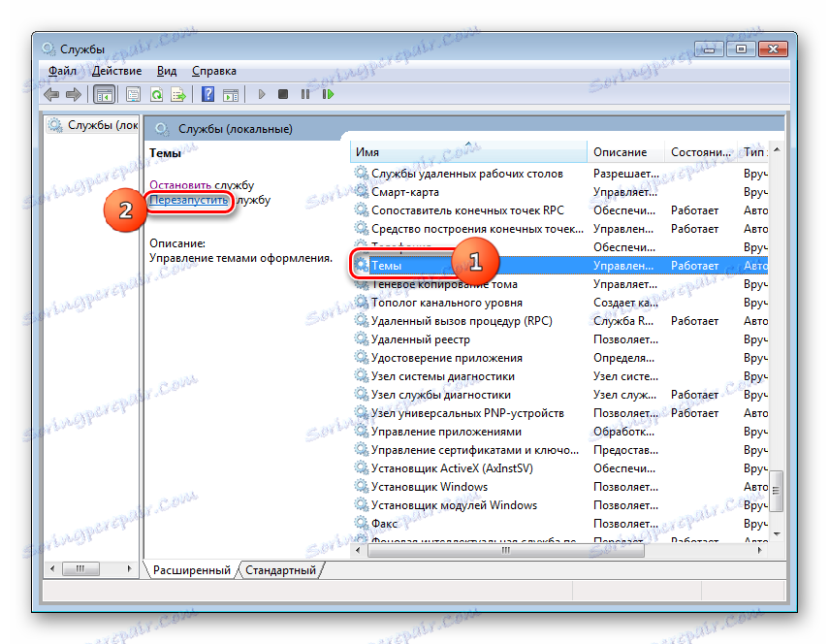
Task: Sort by the Описание column header
Action: click(626, 152)
